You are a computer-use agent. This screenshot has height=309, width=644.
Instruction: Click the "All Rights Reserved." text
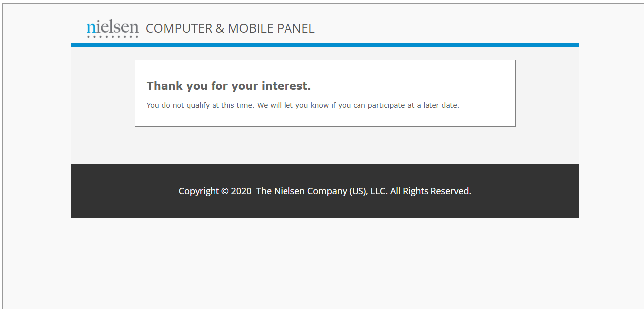pos(430,191)
